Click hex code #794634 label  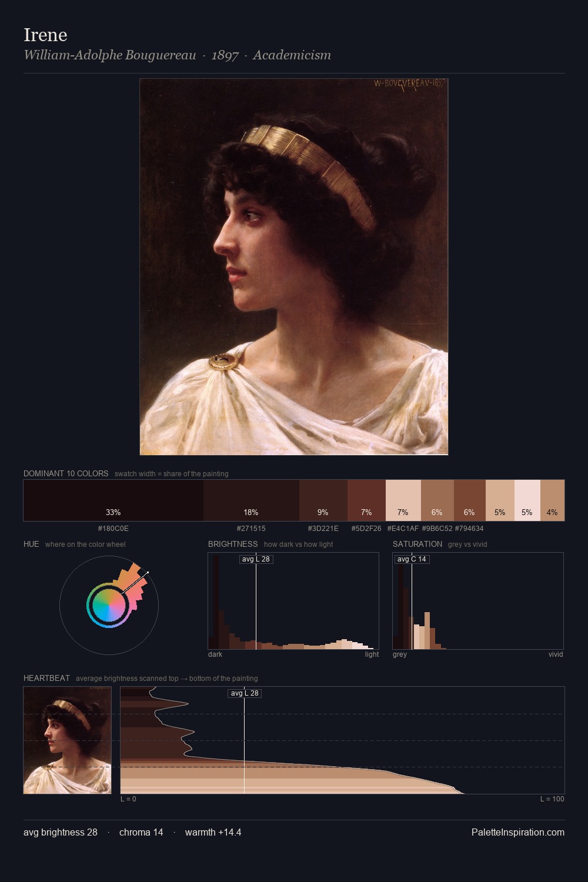(x=469, y=529)
